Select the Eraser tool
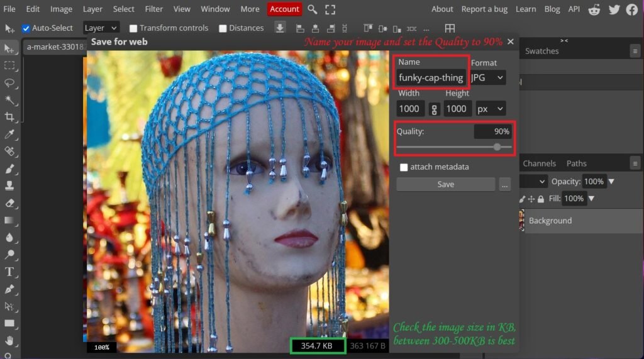 [9, 203]
